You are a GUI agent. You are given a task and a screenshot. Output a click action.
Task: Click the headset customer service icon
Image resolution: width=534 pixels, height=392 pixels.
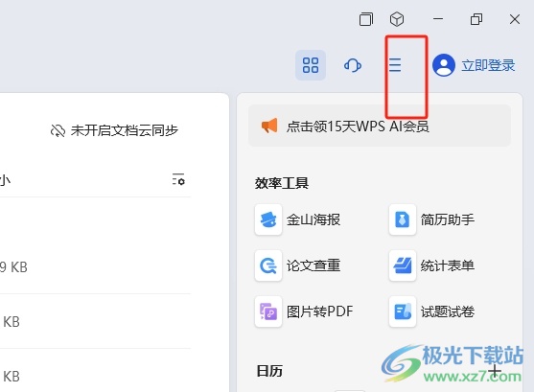pos(353,65)
